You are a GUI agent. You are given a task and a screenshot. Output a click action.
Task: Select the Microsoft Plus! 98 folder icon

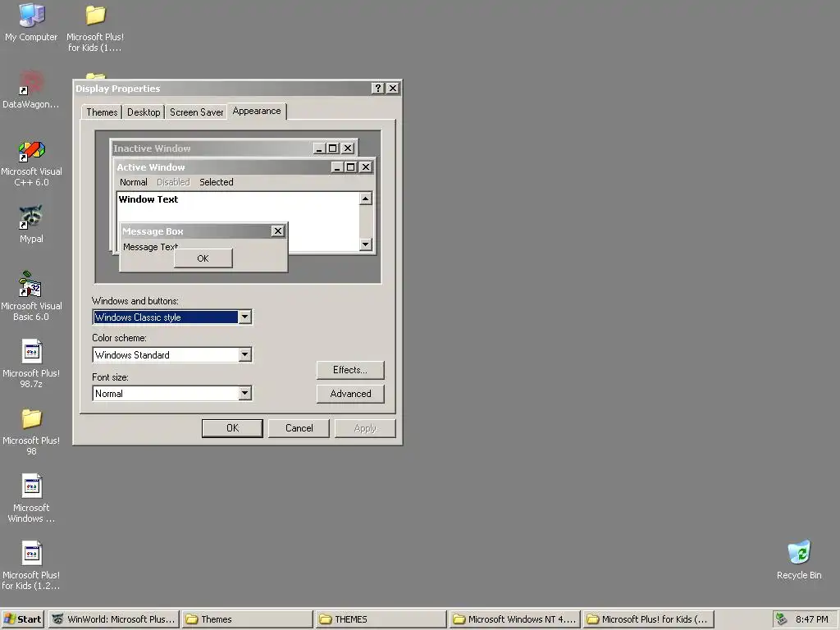coord(31,431)
